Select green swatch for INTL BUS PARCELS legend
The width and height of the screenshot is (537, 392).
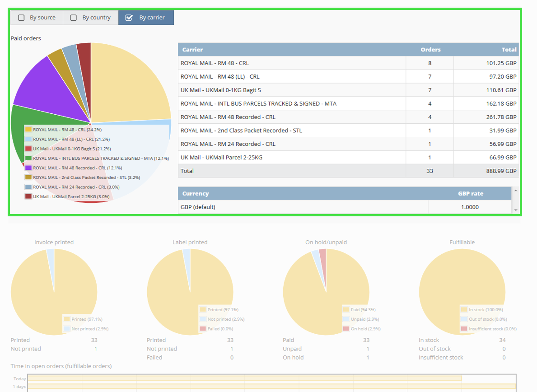click(x=28, y=158)
